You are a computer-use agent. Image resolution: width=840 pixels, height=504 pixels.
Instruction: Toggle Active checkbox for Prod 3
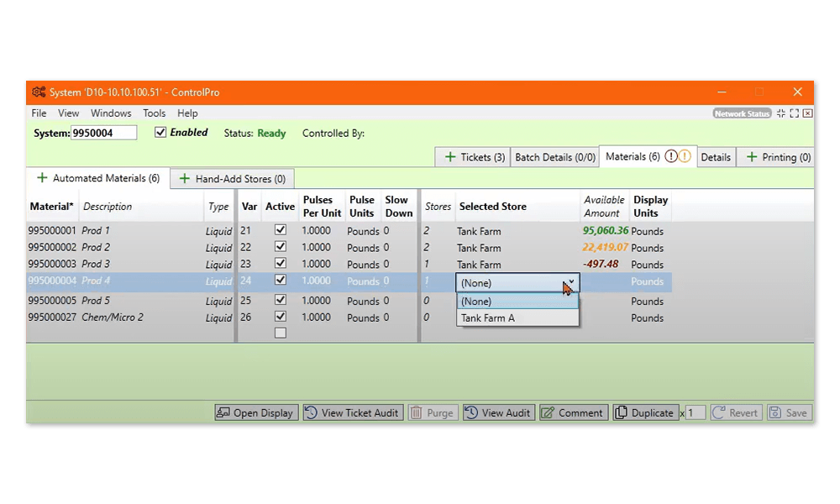click(x=281, y=263)
